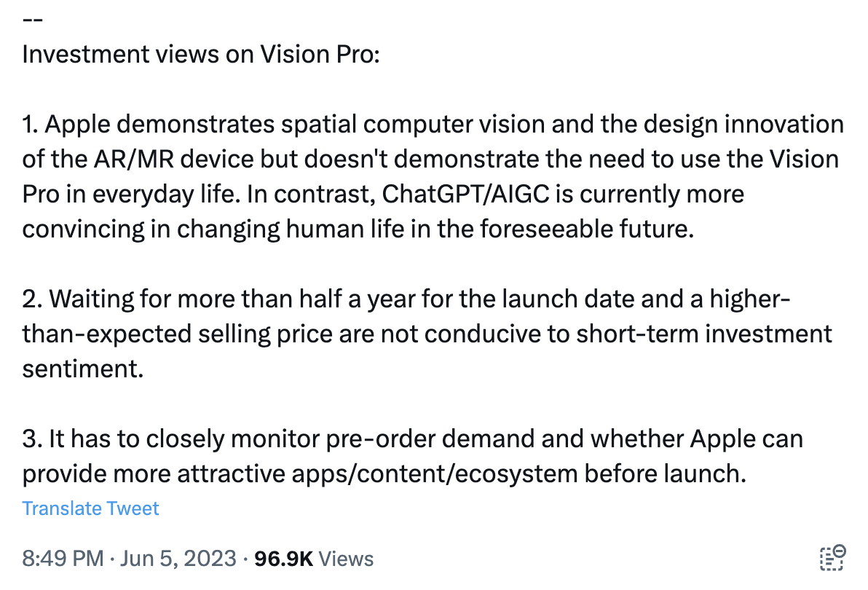868x590 pixels.
Task: Open the 8:49 PM timestamp link
Action: pyautogui.click(x=63, y=559)
